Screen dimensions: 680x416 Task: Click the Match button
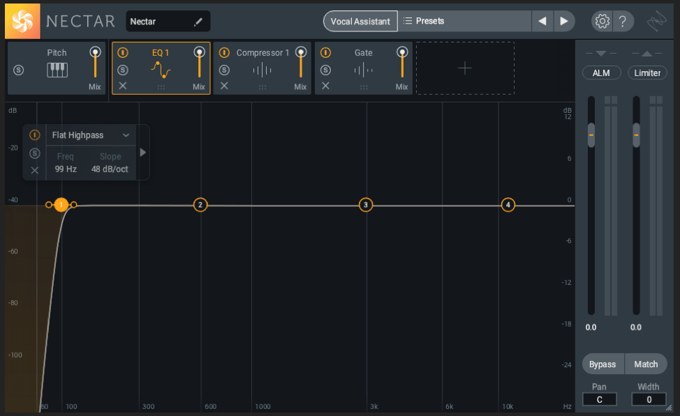tap(646, 364)
